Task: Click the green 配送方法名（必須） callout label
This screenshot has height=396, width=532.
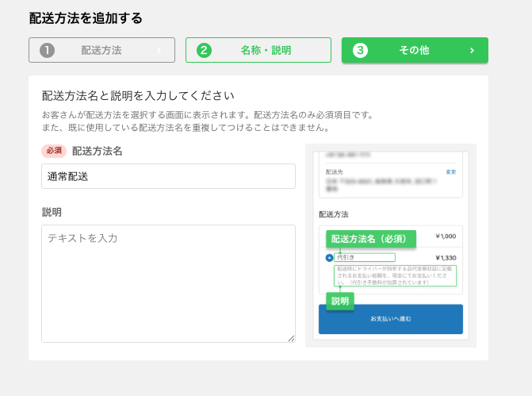Action: pyautogui.click(x=370, y=238)
